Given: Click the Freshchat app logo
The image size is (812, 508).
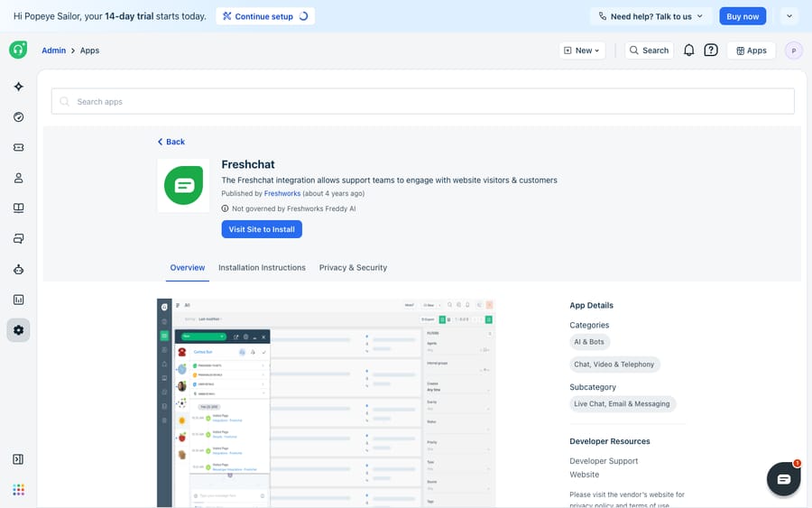Looking at the screenshot, I should (x=183, y=185).
